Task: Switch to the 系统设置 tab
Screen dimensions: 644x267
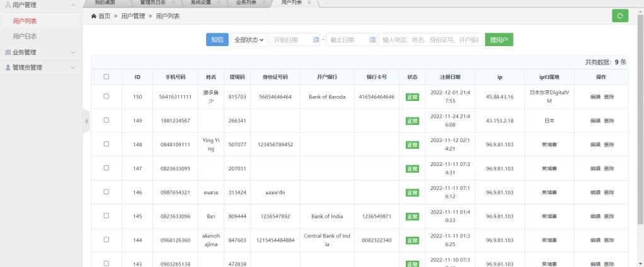Action: (201, 3)
